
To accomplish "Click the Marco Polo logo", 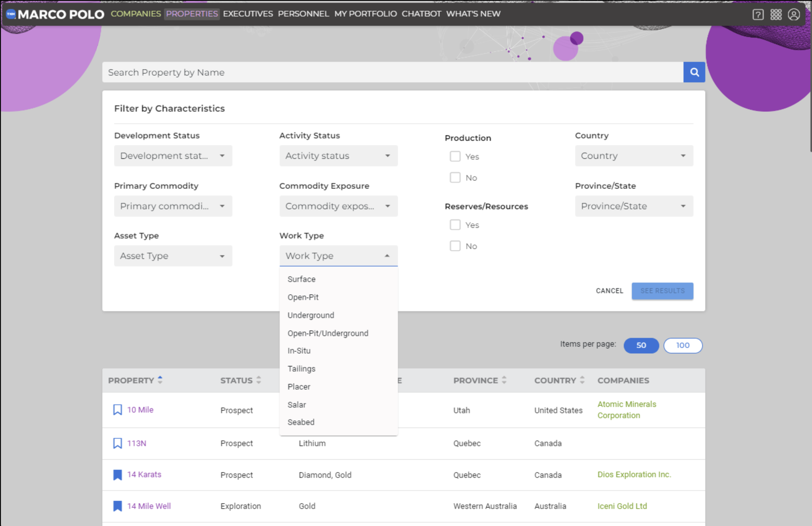I will (55, 14).
